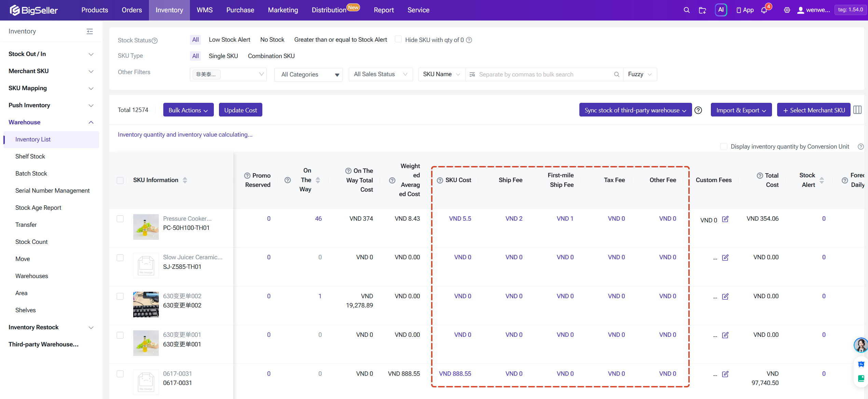Edit custom fees for PC-50H100-TH01
The height and width of the screenshot is (399, 868).
725,219
